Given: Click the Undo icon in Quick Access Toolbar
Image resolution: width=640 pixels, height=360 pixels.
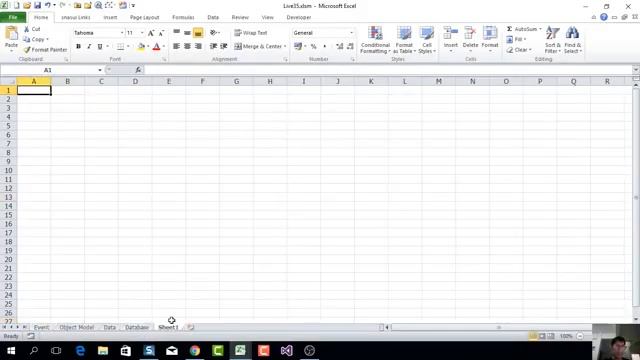Looking at the screenshot, I should tap(48, 5).
